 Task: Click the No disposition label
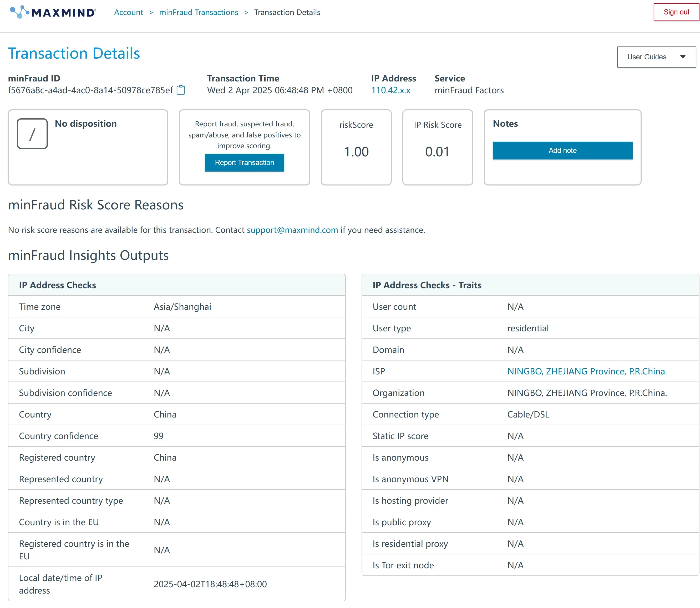[85, 123]
